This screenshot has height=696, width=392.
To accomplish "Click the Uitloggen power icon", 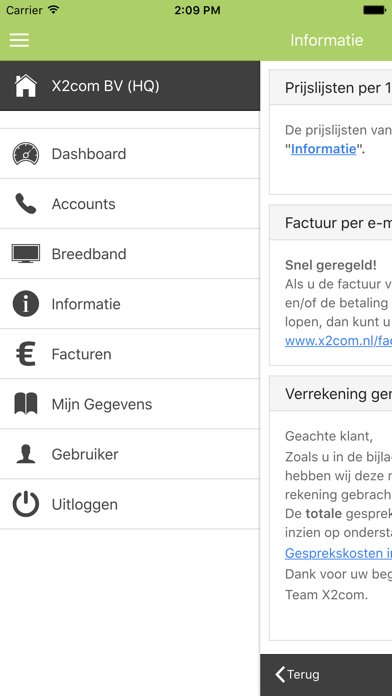I will (26, 504).
